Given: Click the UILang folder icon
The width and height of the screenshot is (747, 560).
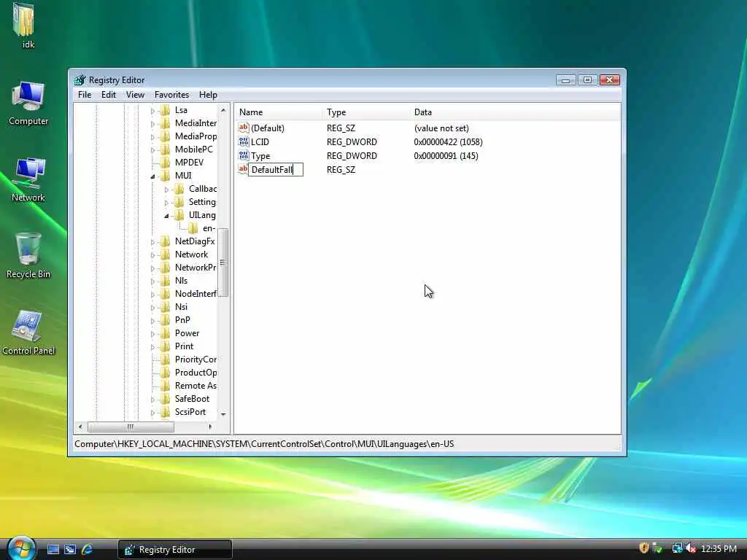Looking at the screenshot, I should coord(179,215).
